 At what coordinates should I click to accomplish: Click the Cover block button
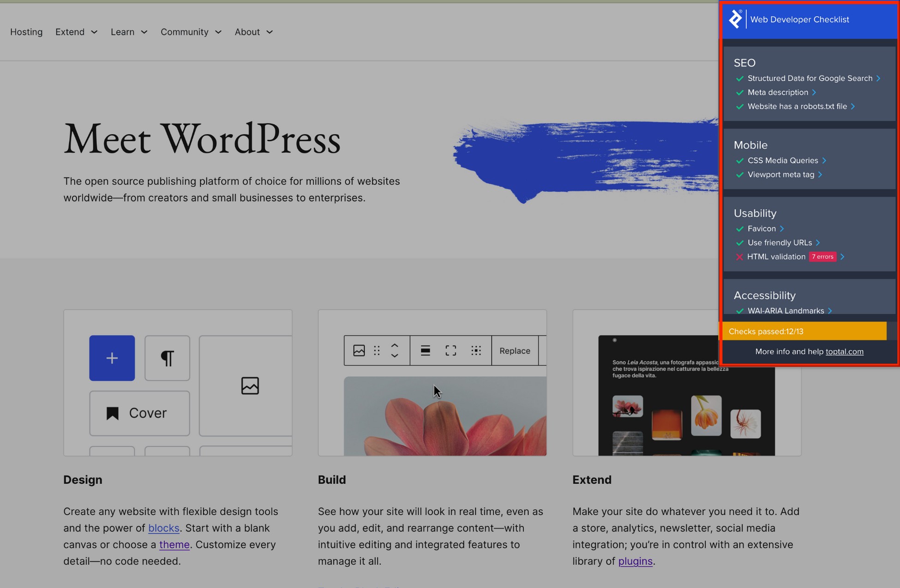pos(139,413)
